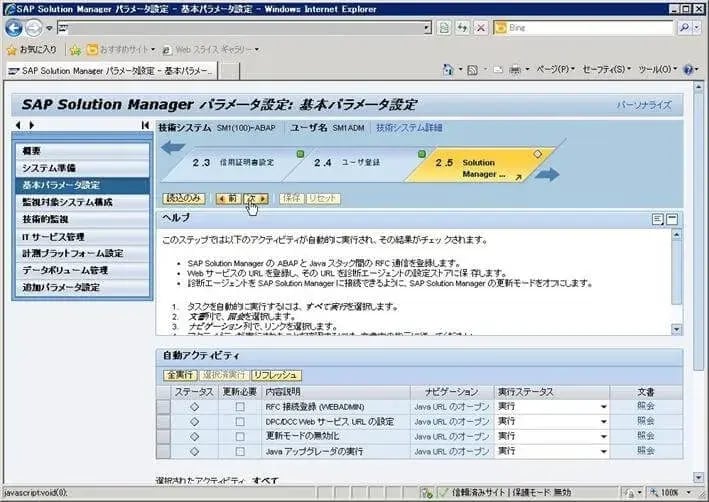Collapse navigation panel with the bar-arrow icon
The image size is (709, 502).
(x=145, y=125)
